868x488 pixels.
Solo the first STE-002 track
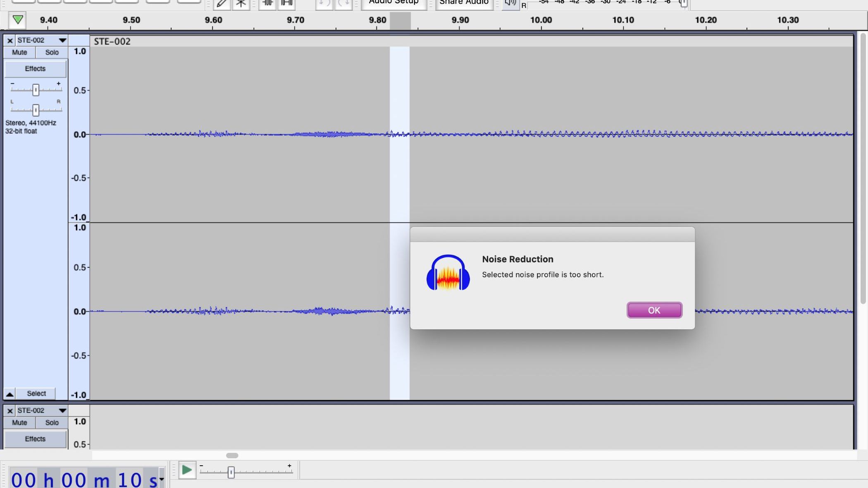pyautogui.click(x=52, y=52)
